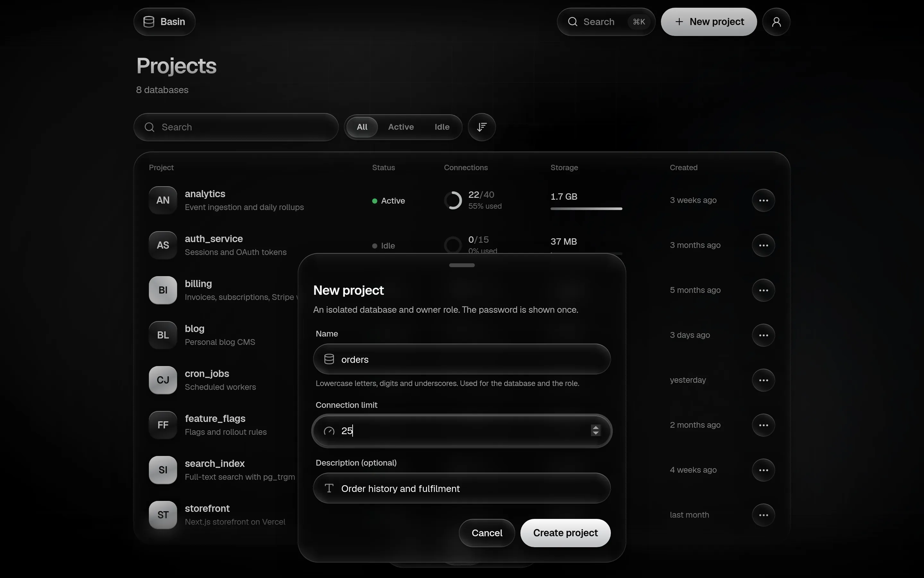The width and height of the screenshot is (924, 578).
Task: Open the cron_jobs project name
Action: click(x=207, y=373)
